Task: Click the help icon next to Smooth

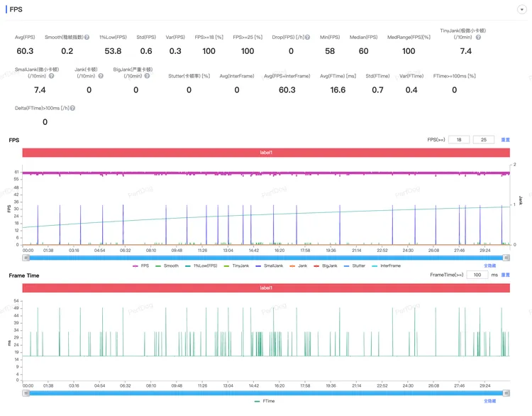Action: [87, 37]
